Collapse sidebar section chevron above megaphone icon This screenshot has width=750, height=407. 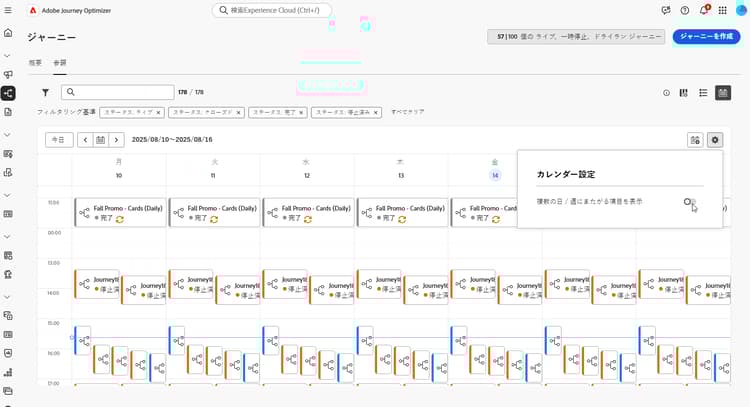point(7,56)
